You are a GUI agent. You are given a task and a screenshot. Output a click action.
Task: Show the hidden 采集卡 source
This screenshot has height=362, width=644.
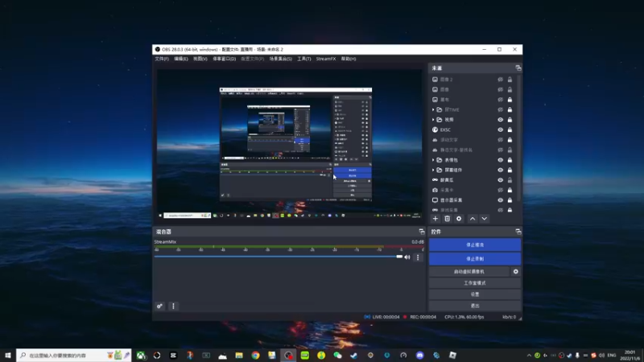tap(500, 190)
